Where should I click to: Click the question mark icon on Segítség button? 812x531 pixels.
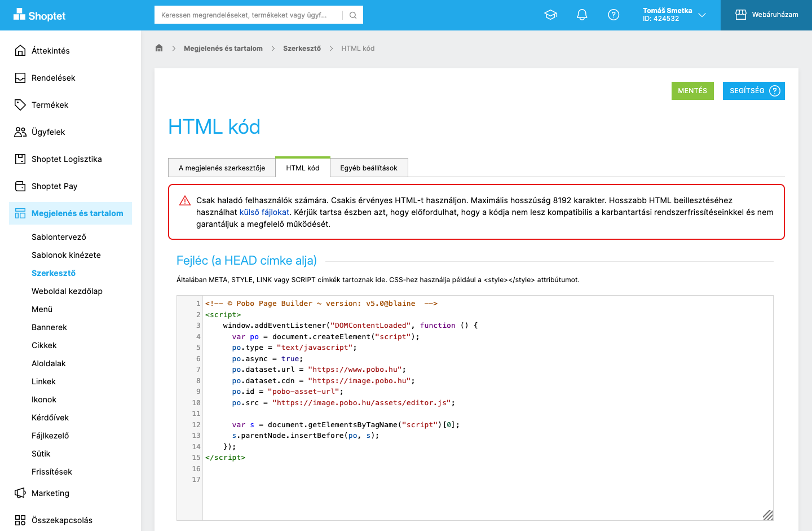point(775,91)
